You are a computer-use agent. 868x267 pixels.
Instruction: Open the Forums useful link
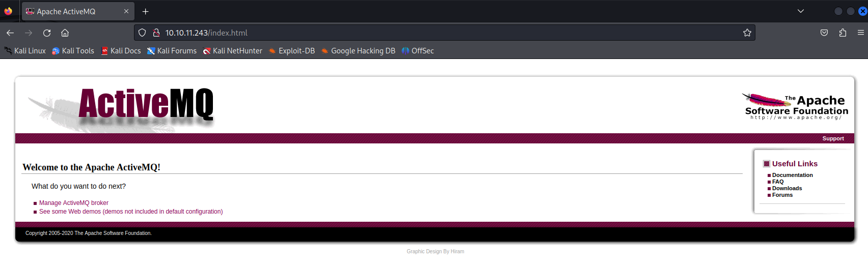(782, 195)
